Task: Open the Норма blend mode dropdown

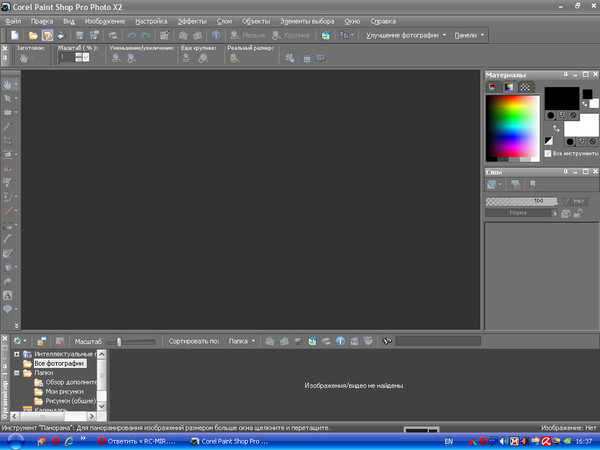Action: coord(522,213)
